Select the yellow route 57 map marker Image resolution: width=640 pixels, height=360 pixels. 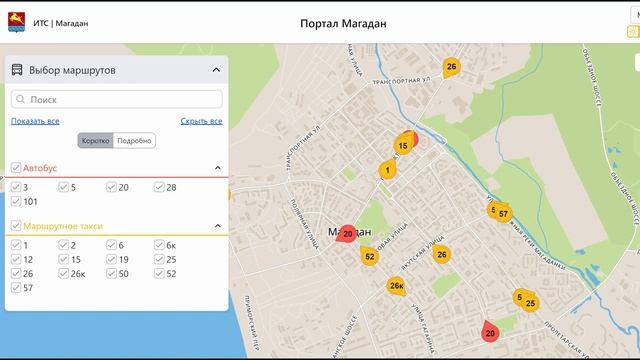click(x=503, y=213)
